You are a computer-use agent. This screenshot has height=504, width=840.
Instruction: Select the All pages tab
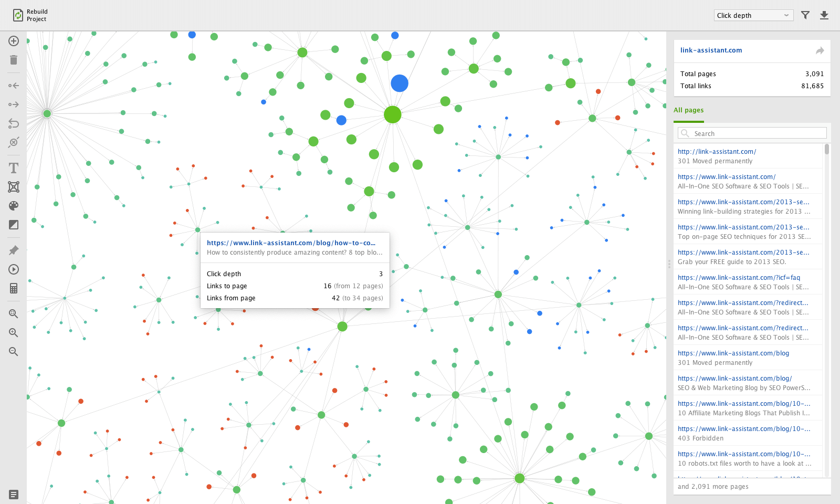point(689,110)
